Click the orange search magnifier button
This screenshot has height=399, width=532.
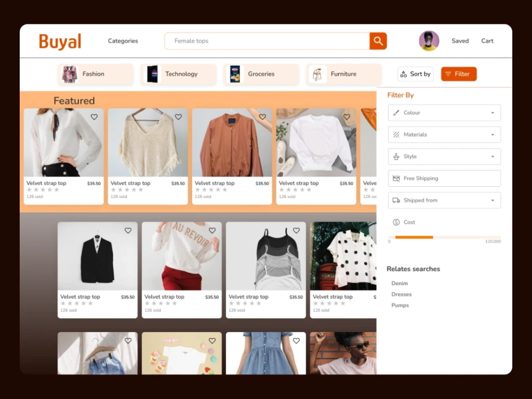[378, 41]
